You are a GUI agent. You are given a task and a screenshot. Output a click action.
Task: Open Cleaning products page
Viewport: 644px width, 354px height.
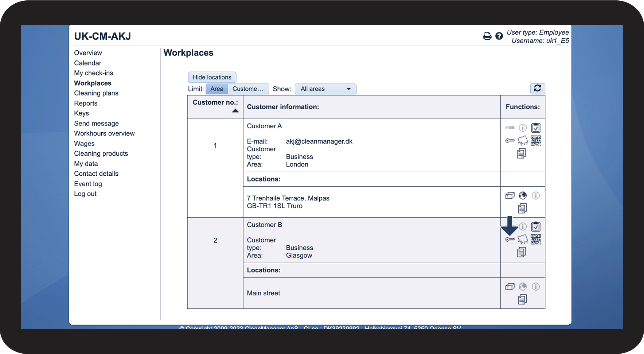[101, 153]
